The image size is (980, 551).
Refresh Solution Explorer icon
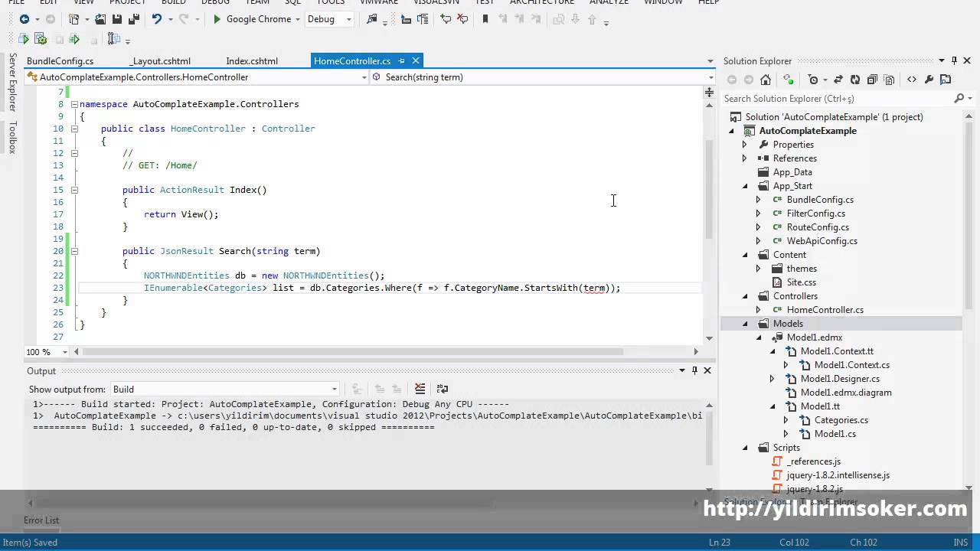click(855, 80)
